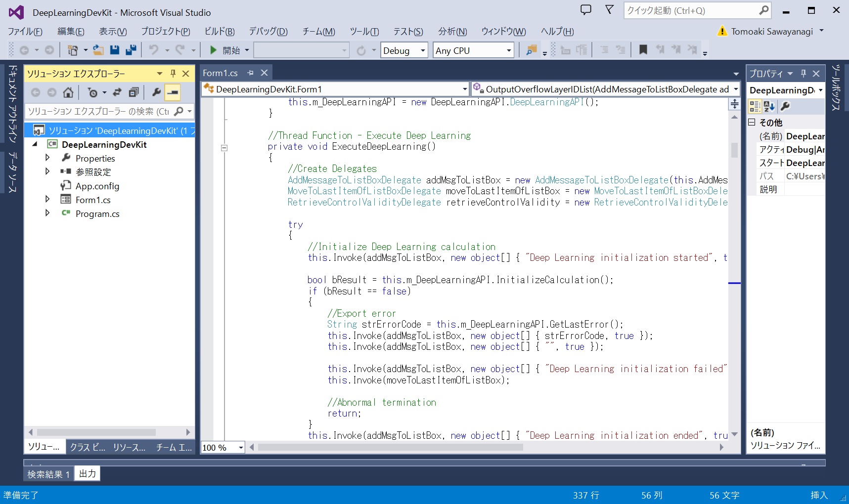Toggle a bookmark with the bookmark icon
This screenshot has height=504, width=849.
643,50
